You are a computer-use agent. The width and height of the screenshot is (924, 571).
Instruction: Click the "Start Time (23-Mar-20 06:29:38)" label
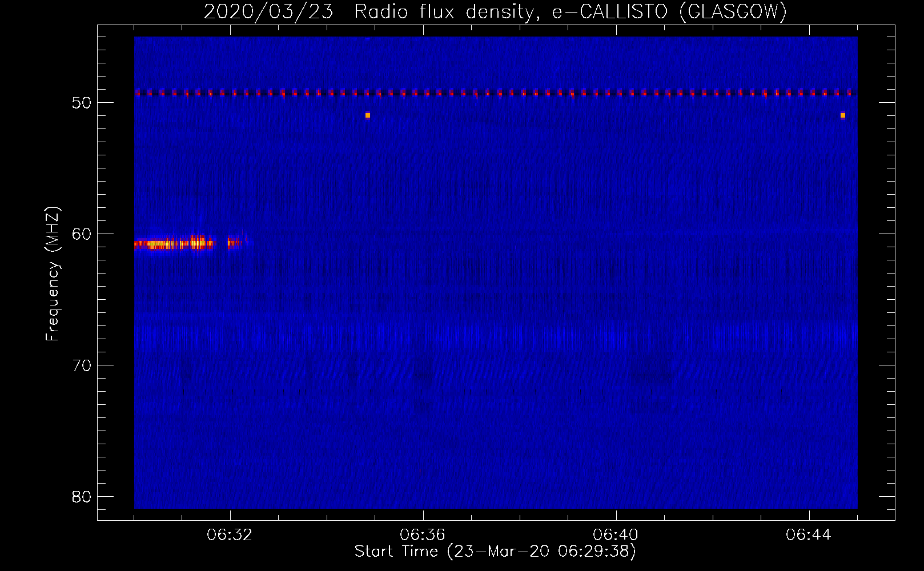[495, 552]
